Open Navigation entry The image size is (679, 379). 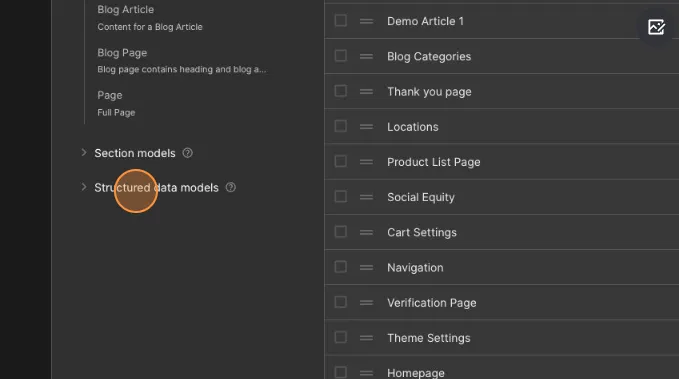(415, 268)
